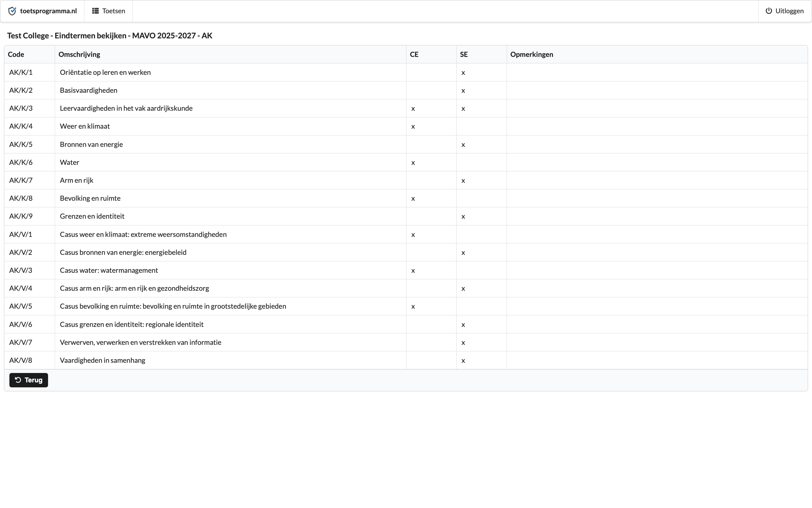Click the Code column header
812x508 pixels.
16,54
